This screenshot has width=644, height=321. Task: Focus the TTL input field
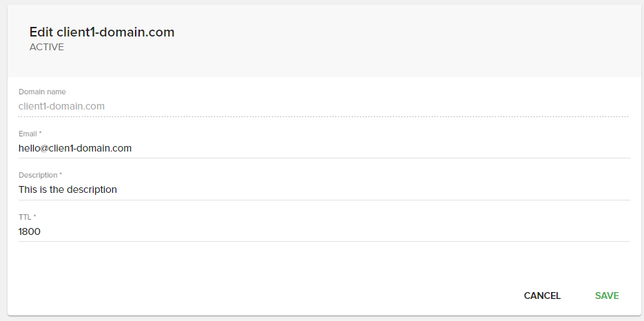[x=324, y=232]
